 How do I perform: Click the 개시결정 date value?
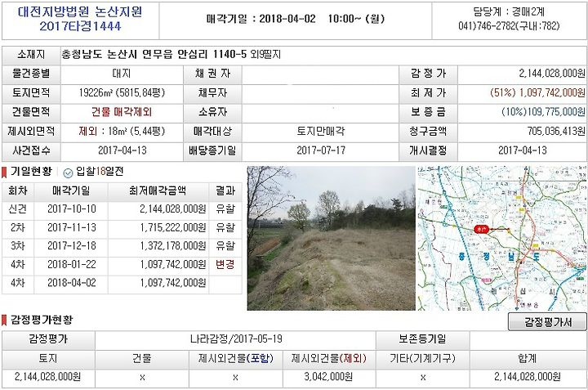(522, 150)
